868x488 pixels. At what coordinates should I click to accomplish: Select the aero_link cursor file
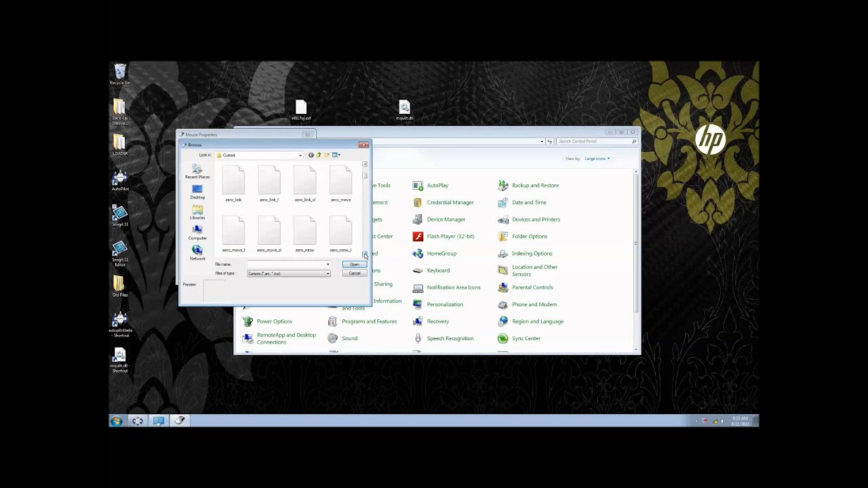tap(233, 184)
